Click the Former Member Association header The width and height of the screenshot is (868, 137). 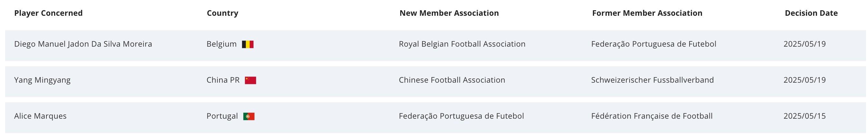coord(647,13)
